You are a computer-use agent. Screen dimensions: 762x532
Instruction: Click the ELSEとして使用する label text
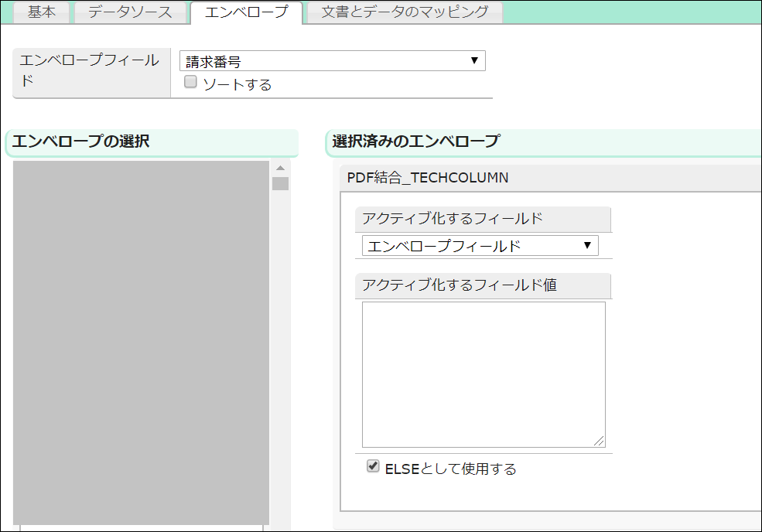coord(450,469)
